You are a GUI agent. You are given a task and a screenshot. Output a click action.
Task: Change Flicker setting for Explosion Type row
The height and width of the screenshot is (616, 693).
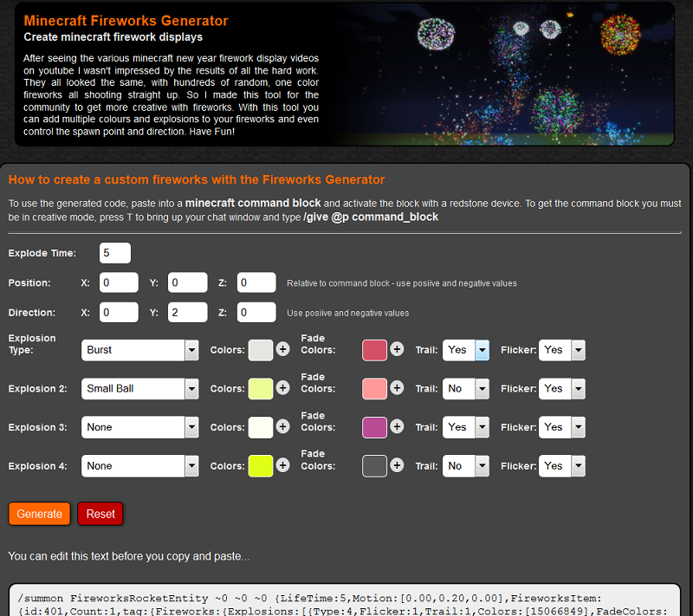(x=561, y=350)
